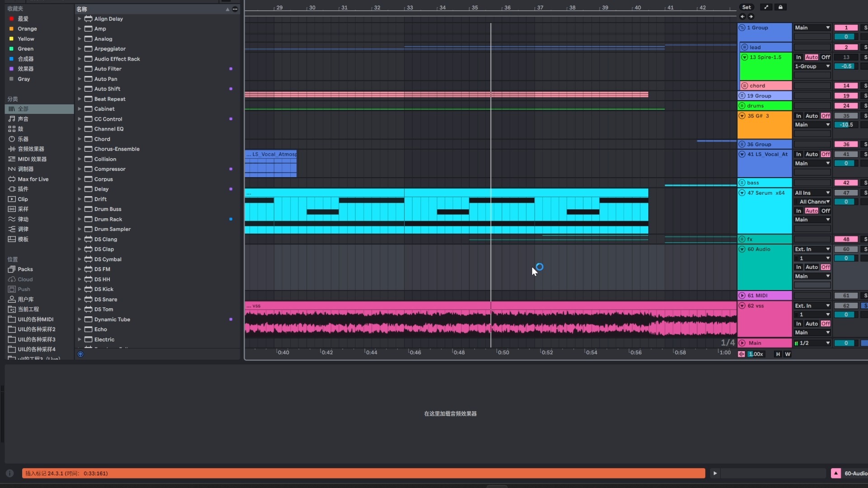868x488 pixels.
Task: Toggle the bass track activator numbered 42
Action: point(846,183)
